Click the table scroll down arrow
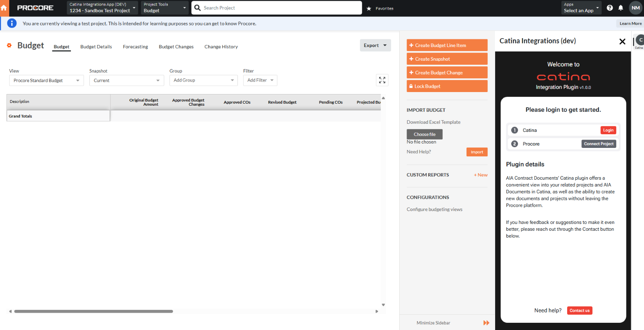The width and height of the screenshot is (644, 330). coord(383,305)
